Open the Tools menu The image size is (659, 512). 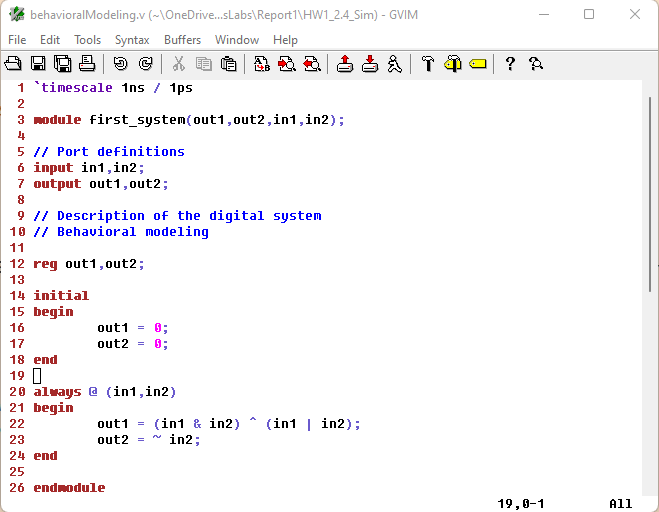tap(87, 40)
